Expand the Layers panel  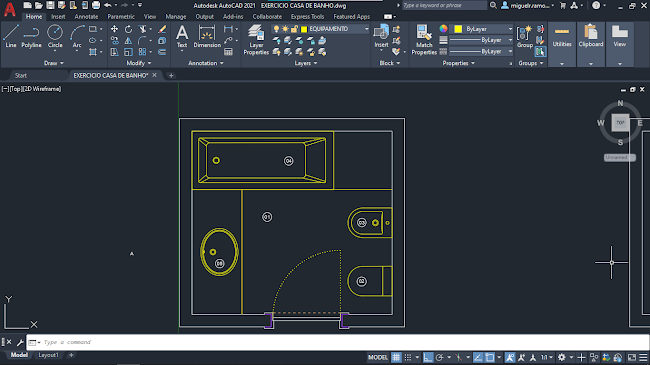306,63
